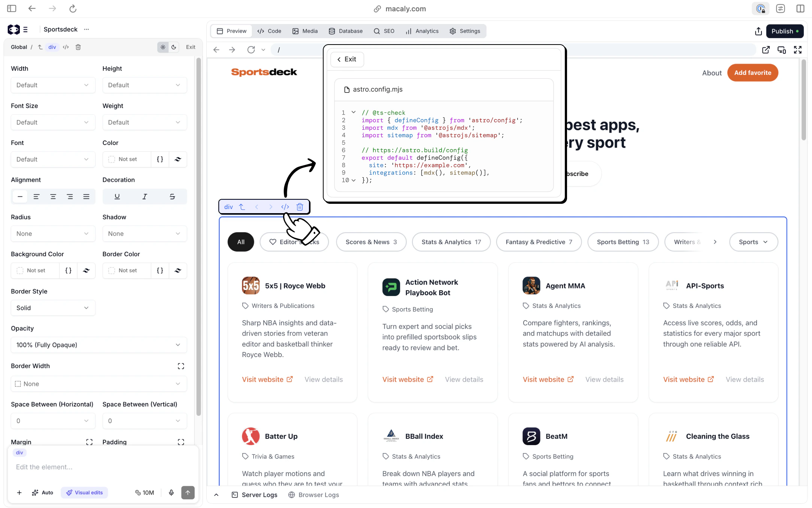Select center text alignment option
This screenshot has height=508, width=812.
pos(53,197)
